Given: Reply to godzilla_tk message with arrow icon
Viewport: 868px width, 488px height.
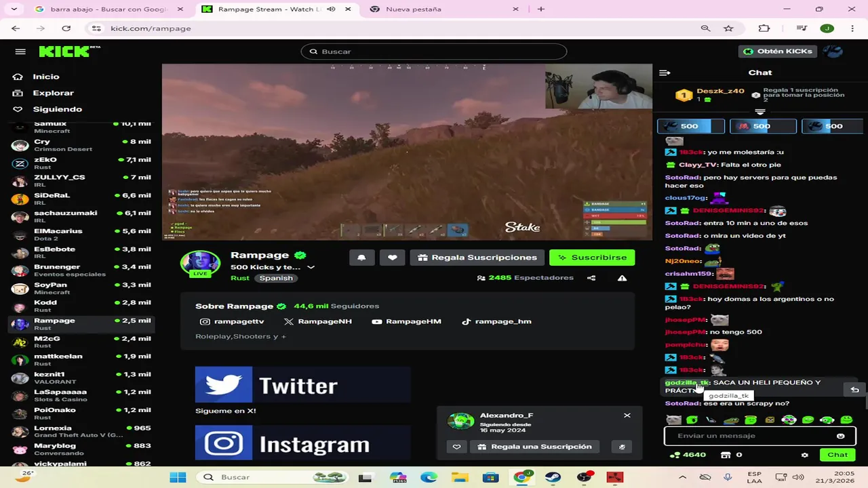Looking at the screenshot, I should 854,389.
